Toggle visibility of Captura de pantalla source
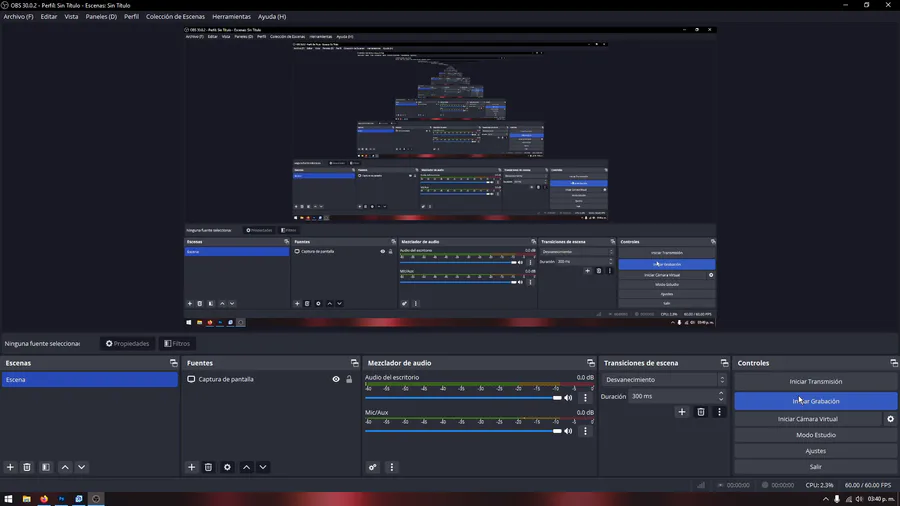This screenshot has height=506, width=900. click(336, 379)
